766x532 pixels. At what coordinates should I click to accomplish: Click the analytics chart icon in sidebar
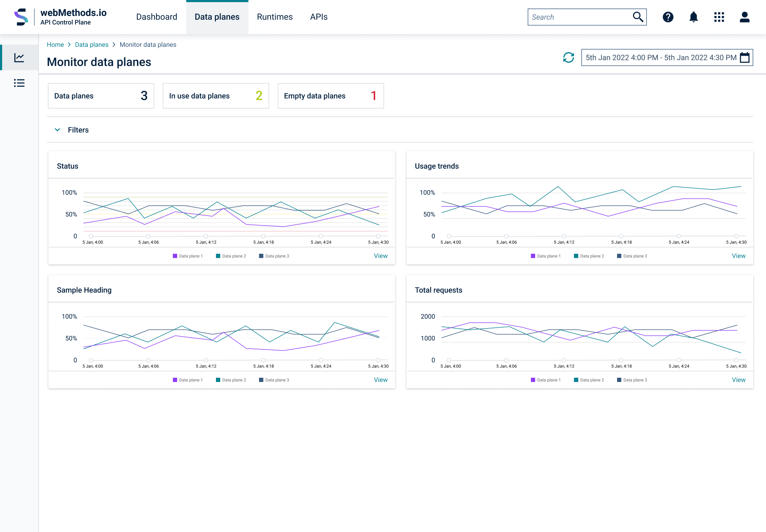click(x=19, y=57)
